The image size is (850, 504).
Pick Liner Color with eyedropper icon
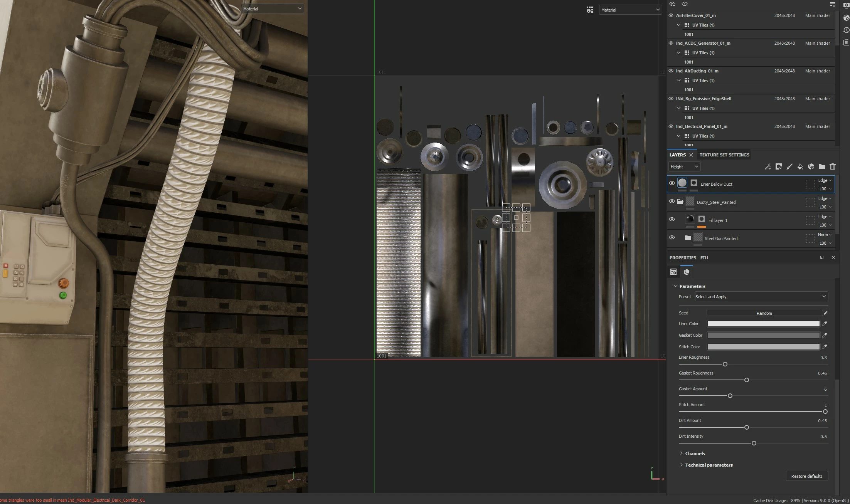825,324
